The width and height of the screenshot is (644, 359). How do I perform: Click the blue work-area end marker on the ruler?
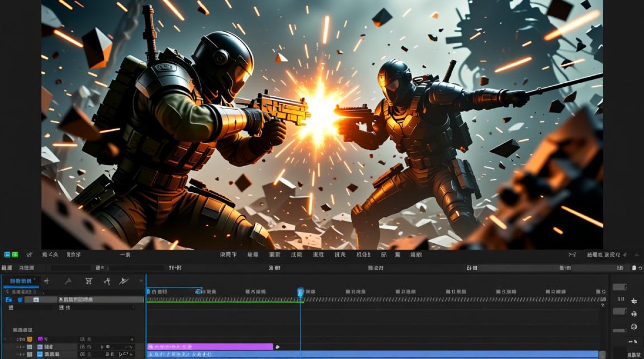pos(198,291)
